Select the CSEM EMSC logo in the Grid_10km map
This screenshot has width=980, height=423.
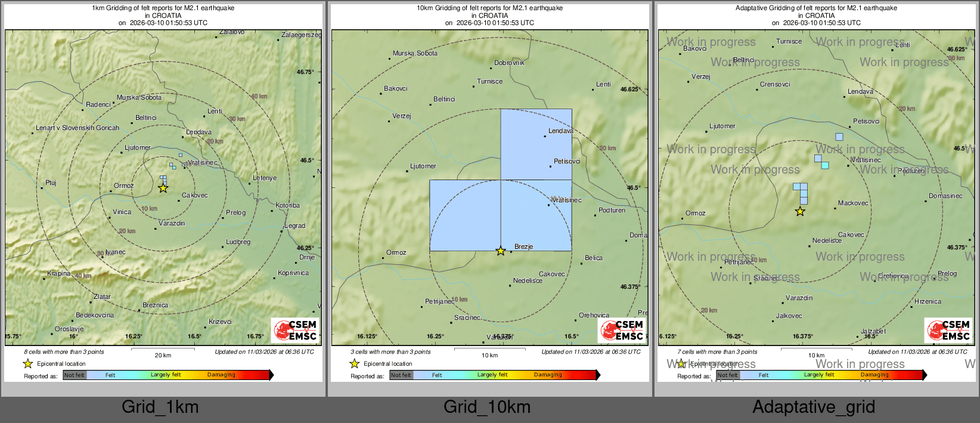[622, 330]
